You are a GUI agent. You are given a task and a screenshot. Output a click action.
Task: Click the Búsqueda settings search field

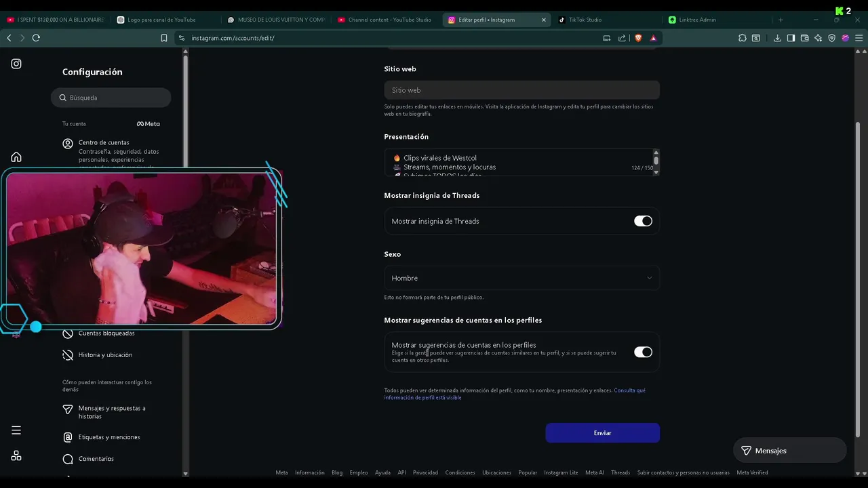coord(111,98)
